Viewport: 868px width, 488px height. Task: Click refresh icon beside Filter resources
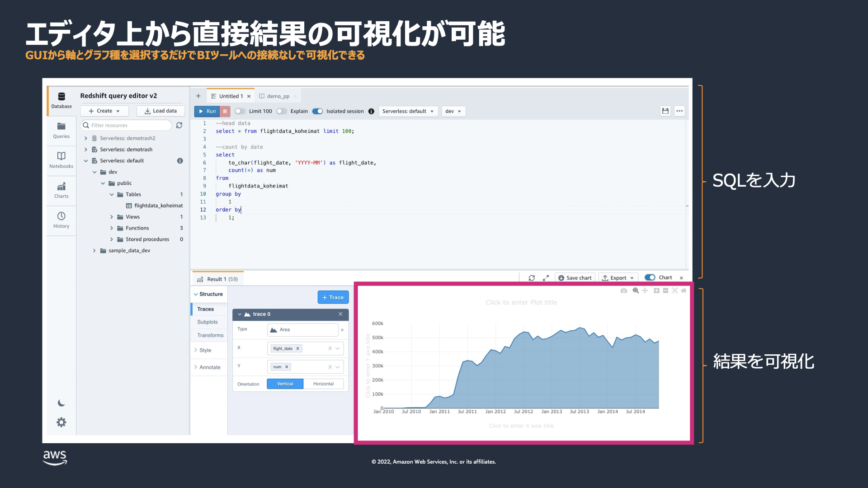click(x=179, y=125)
